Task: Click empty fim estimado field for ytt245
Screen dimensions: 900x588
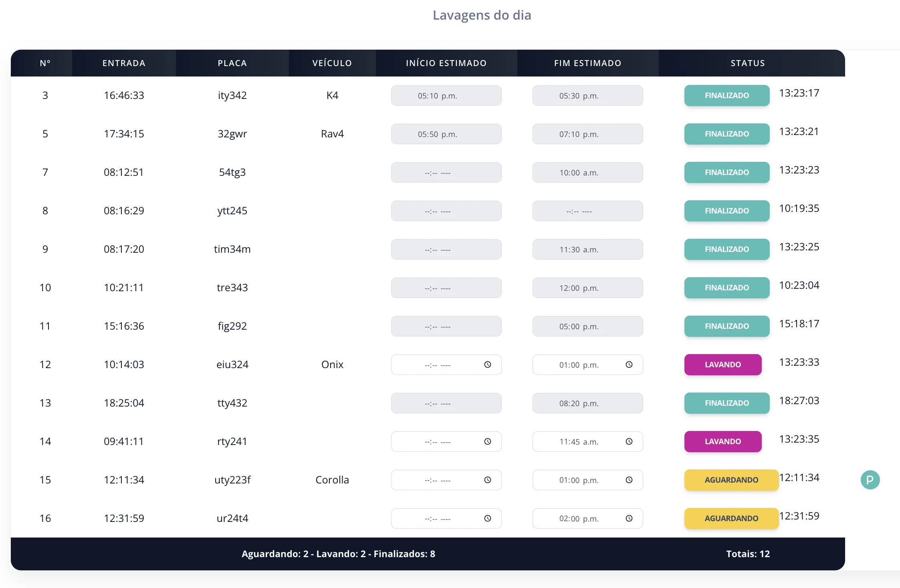Action: (x=587, y=211)
